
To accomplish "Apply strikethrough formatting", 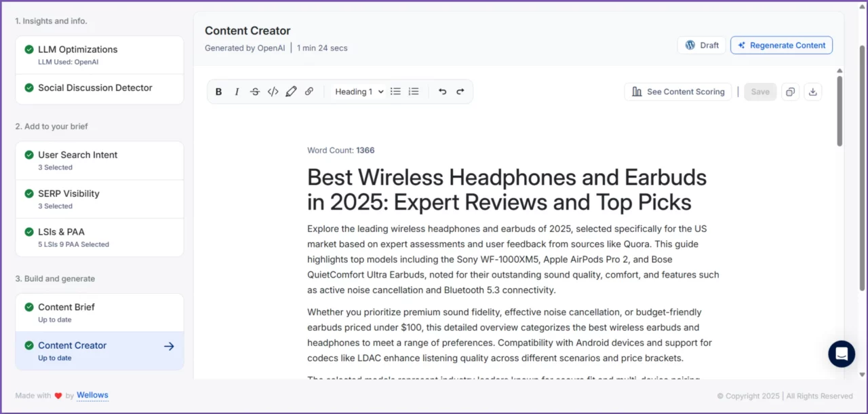I will click(255, 92).
